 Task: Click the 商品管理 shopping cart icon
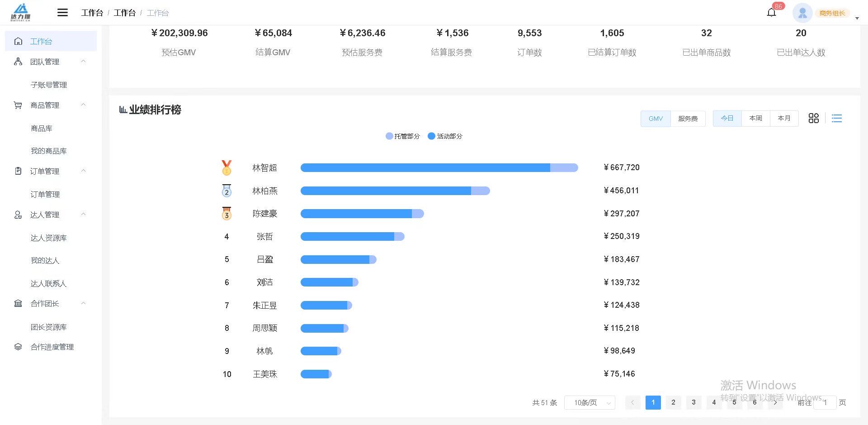[x=18, y=105]
